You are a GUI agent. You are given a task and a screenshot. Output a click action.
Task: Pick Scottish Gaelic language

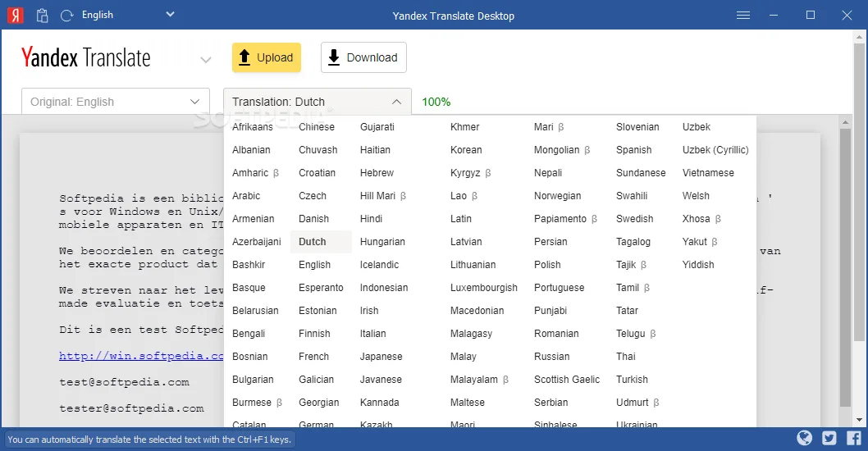tap(567, 380)
